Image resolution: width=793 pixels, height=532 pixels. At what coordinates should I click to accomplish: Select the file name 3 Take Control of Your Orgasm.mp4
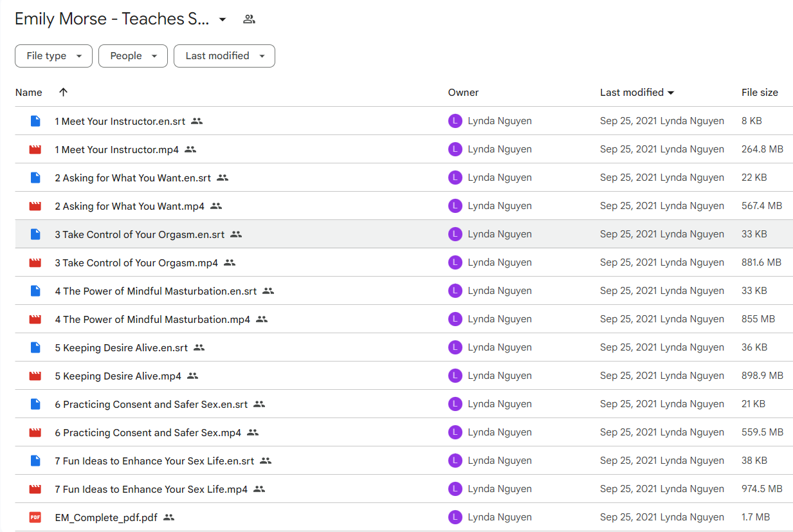click(136, 262)
